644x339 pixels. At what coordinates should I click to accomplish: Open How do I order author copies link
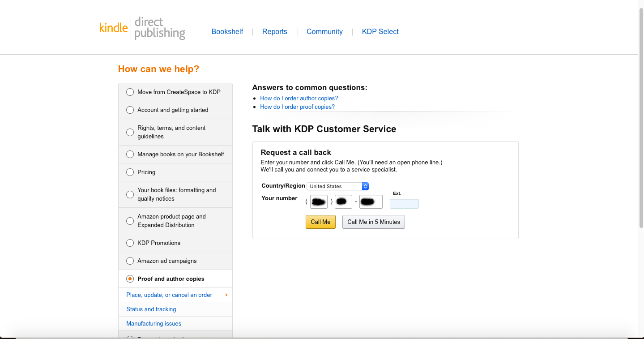point(299,99)
